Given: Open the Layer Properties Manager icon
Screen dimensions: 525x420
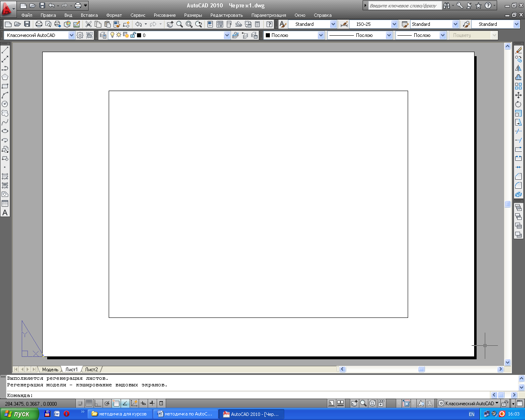Looking at the screenshot, I should click(x=103, y=35).
